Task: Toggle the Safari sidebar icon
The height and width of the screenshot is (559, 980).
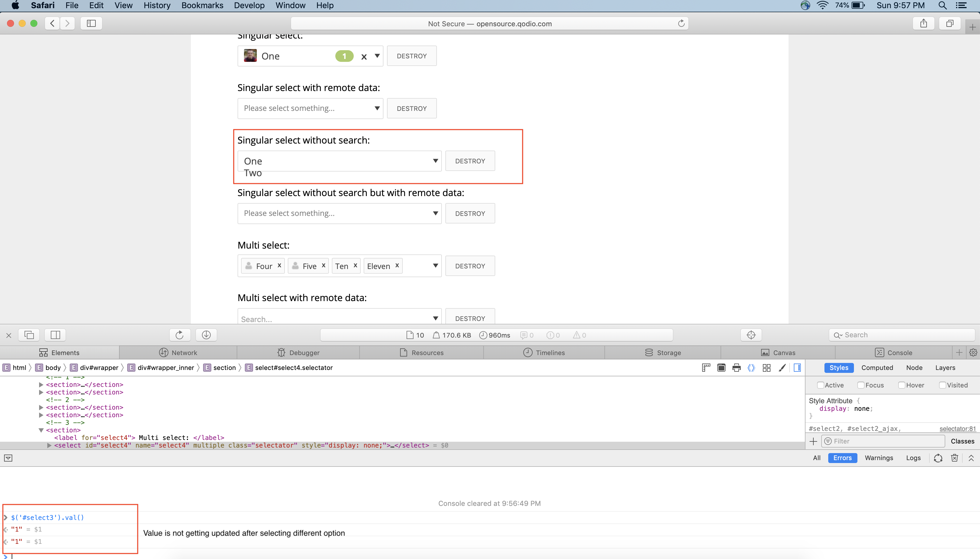Action: click(x=91, y=23)
